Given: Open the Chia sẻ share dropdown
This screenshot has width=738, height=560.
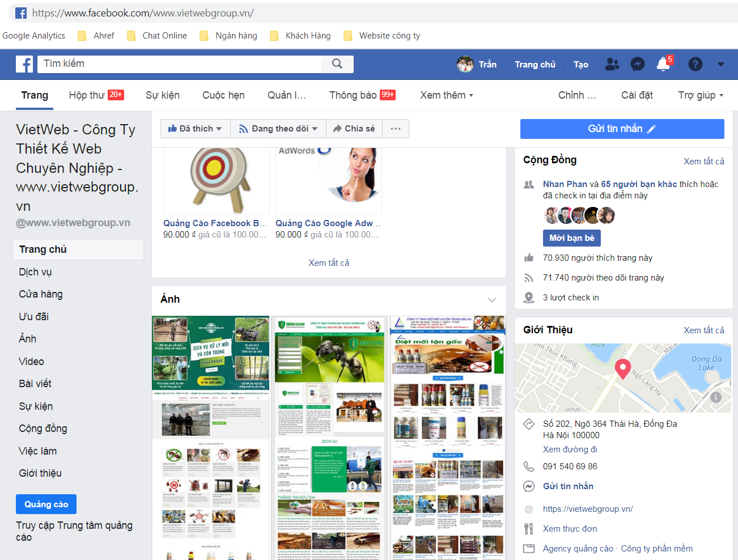Looking at the screenshot, I should point(354,129).
